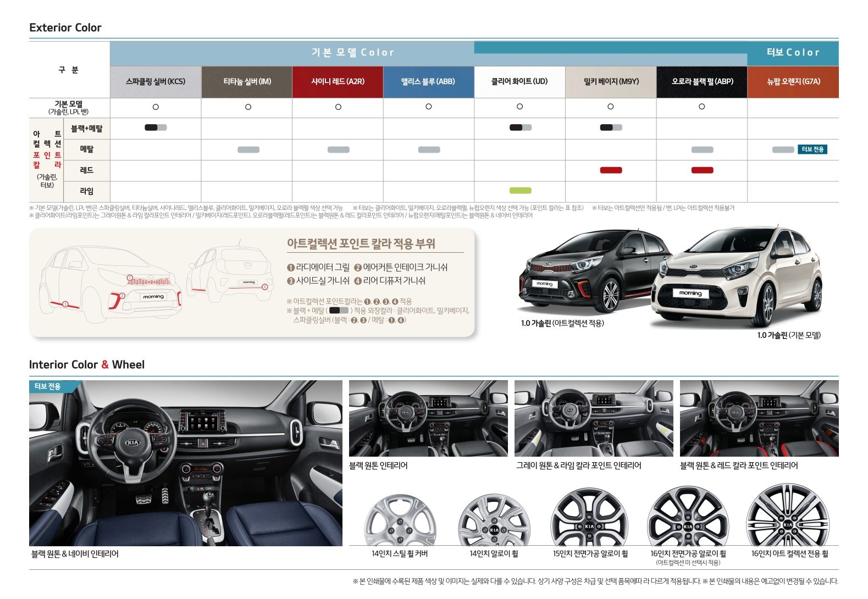Select 기본 모델 circle under 클리어 화이트
Viewport: 868px width, 599px height.
click(519, 107)
